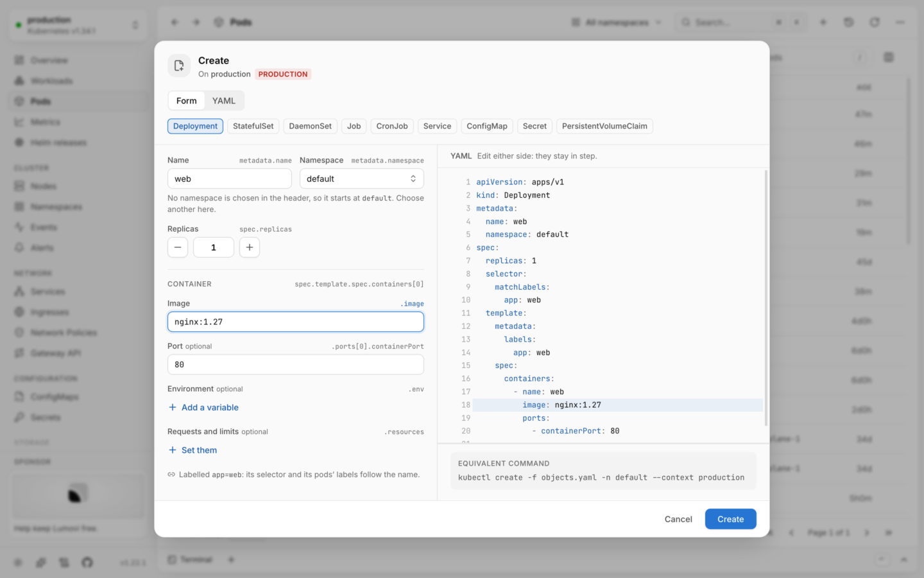Open the Namespace dropdown set to default
The height and width of the screenshot is (578, 924).
tap(362, 179)
